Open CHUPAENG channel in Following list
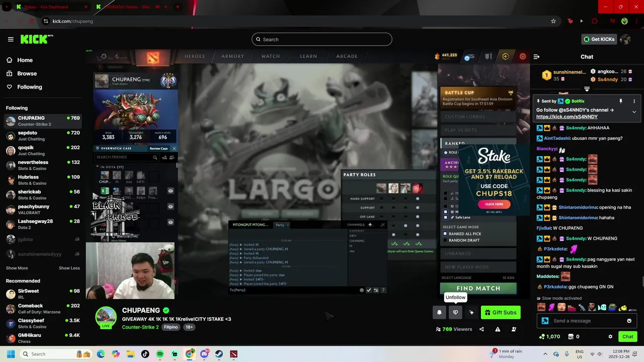 [43, 121]
